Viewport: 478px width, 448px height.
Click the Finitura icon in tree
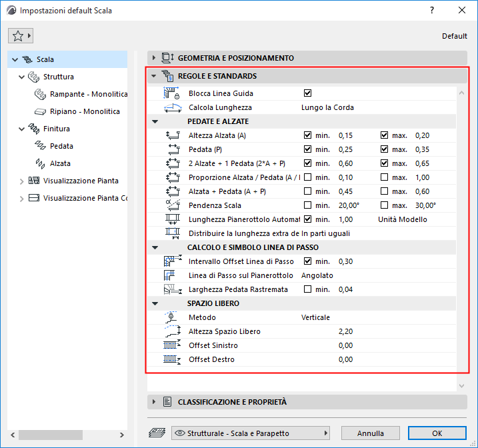tap(34, 129)
